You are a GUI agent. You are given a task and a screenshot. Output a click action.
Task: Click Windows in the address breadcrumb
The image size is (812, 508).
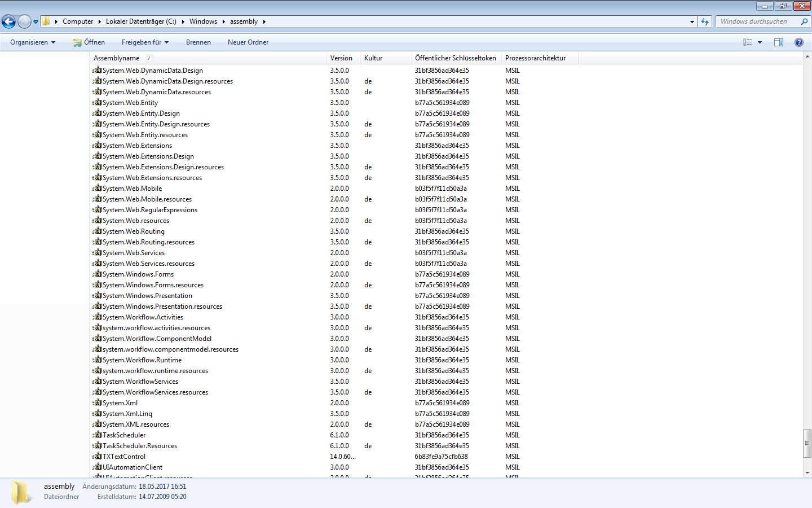203,21
